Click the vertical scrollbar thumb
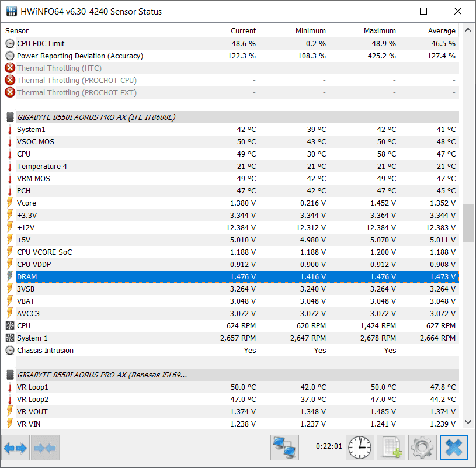 [468, 223]
